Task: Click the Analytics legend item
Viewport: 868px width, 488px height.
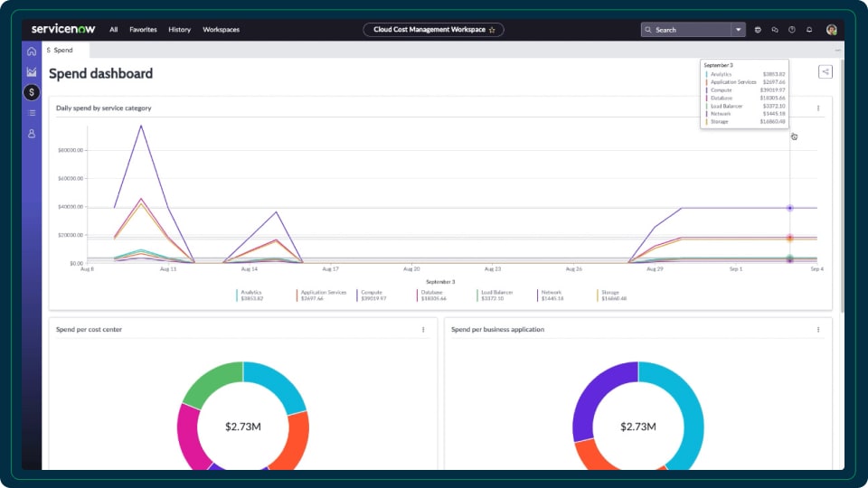Action: point(250,296)
